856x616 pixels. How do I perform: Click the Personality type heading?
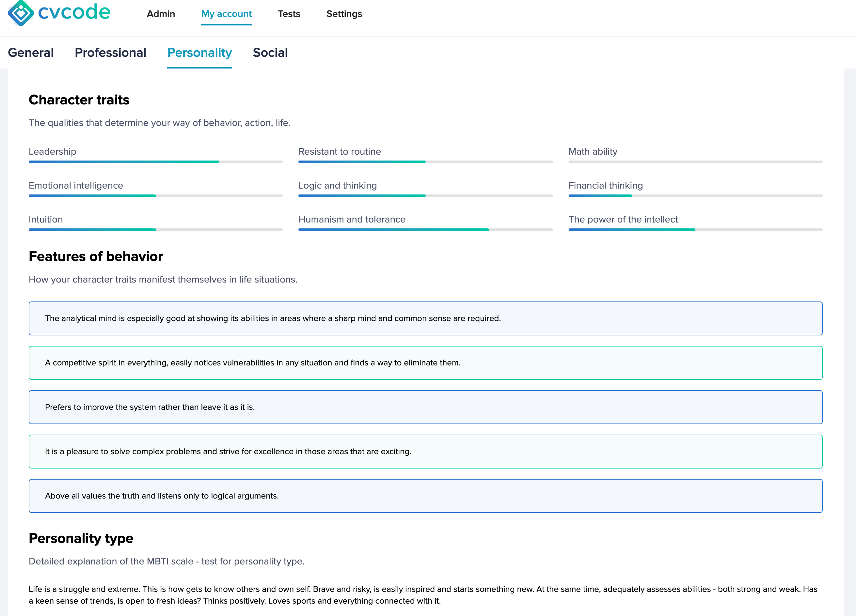click(x=80, y=539)
